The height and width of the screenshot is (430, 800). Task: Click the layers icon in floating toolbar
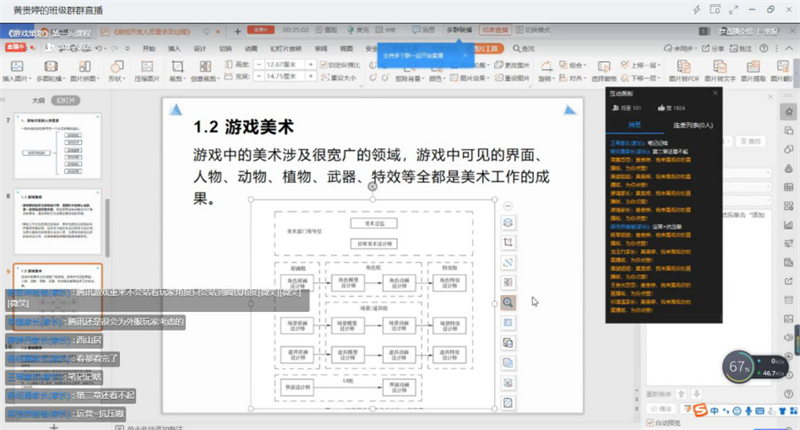pos(508,222)
